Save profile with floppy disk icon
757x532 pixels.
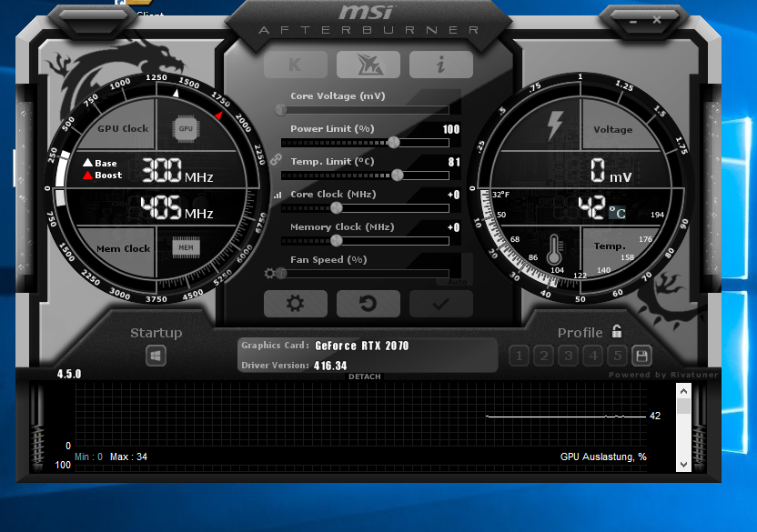(641, 356)
